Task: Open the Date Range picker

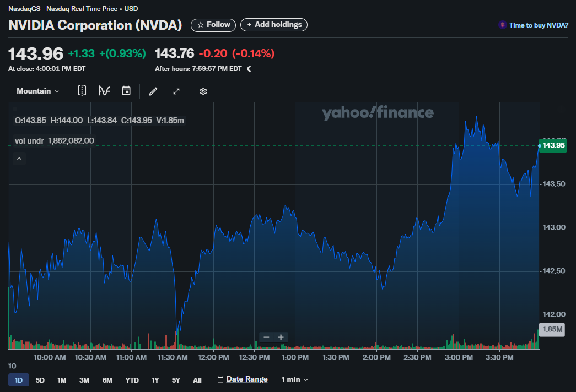Action: (243, 379)
